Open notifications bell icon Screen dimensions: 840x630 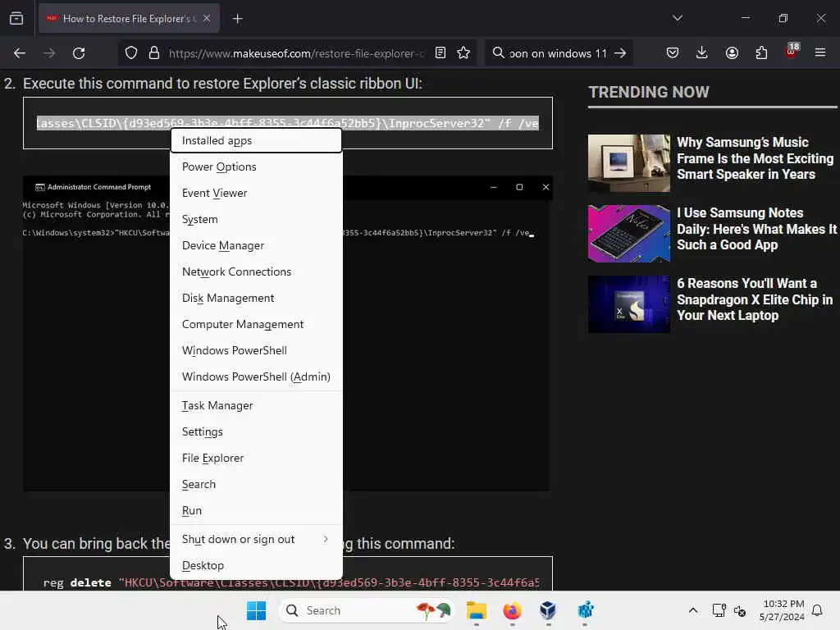pyautogui.click(x=817, y=610)
